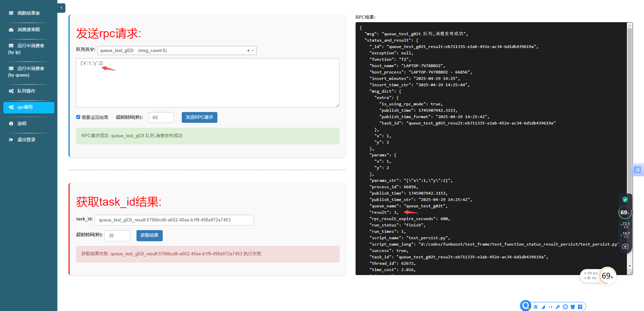Go to 运行中消费者 (by ip)
This screenshot has height=311, width=644.
click(x=29, y=49)
